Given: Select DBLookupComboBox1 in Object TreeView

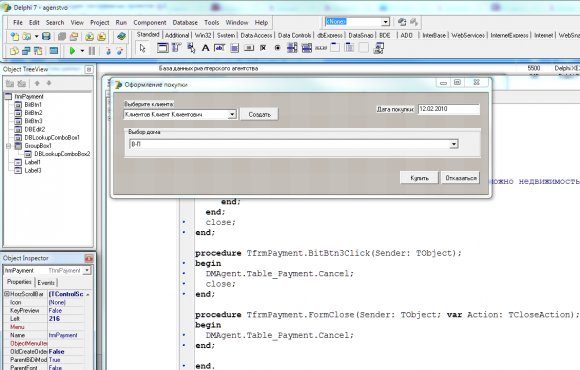Looking at the screenshot, I should [x=52, y=138].
